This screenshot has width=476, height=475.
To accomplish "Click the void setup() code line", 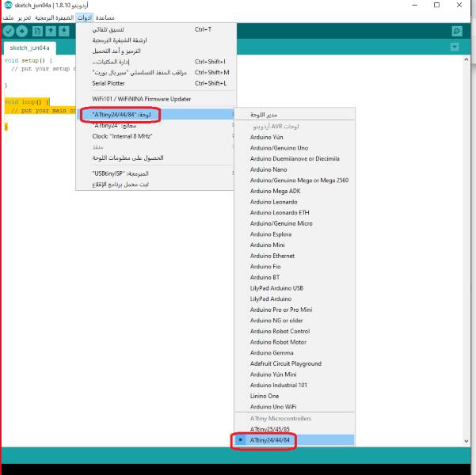I will coord(29,60).
